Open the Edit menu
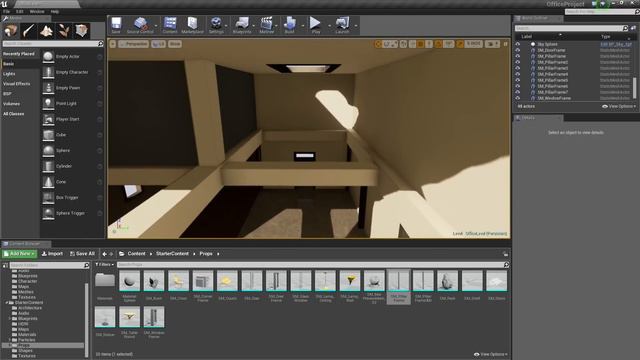640x360 pixels. pos(20,11)
